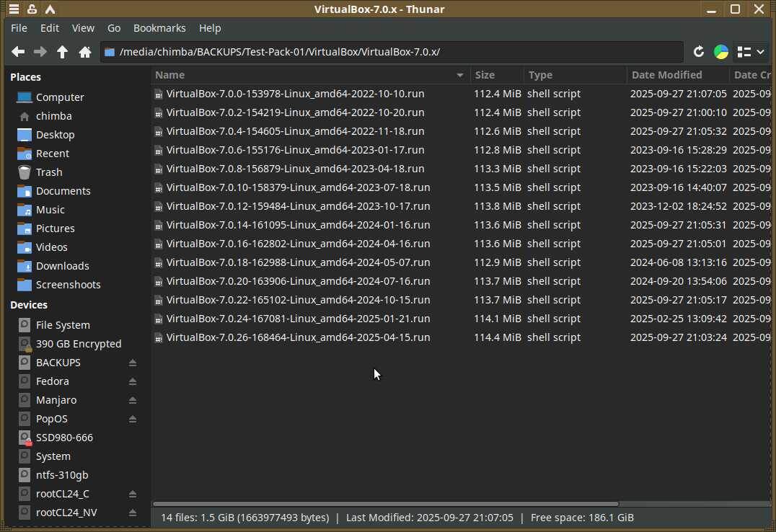Viewport: 776px width, 532px height.
Task: Select VirtualBox-7.0.24-167081 file
Action: click(x=298, y=319)
